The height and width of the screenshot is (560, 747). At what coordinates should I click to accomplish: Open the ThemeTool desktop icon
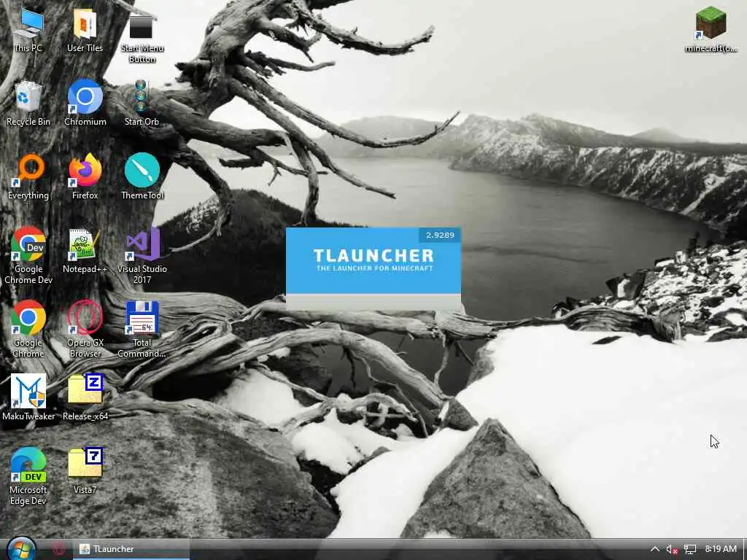click(142, 176)
